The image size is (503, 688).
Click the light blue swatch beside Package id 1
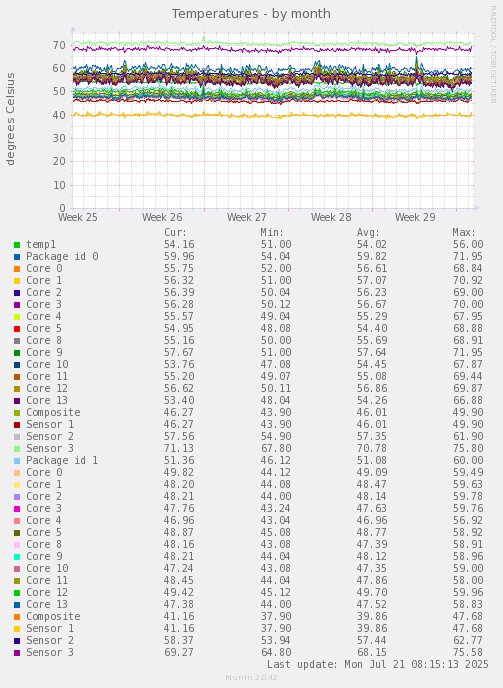17,461
